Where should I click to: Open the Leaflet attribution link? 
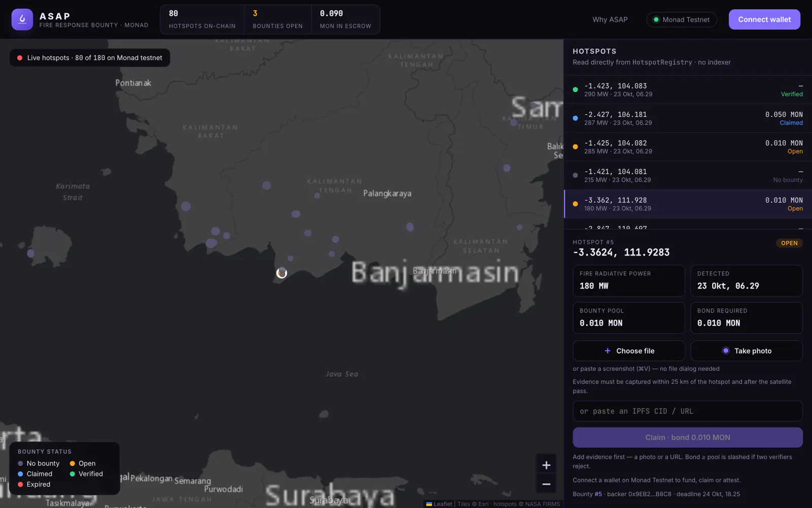(443, 504)
